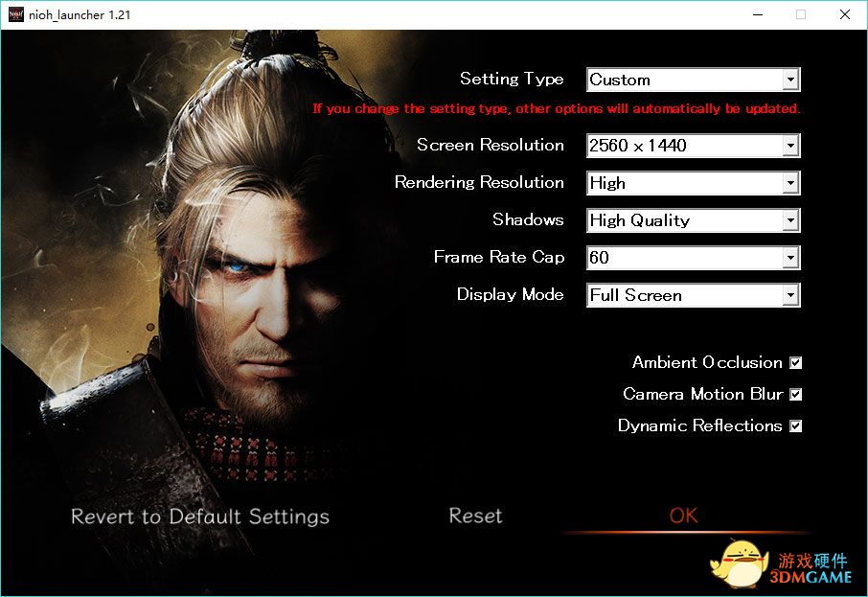The image size is (868, 597).
Task: Click the red setting type warning text
Action: tap(557, 108)
